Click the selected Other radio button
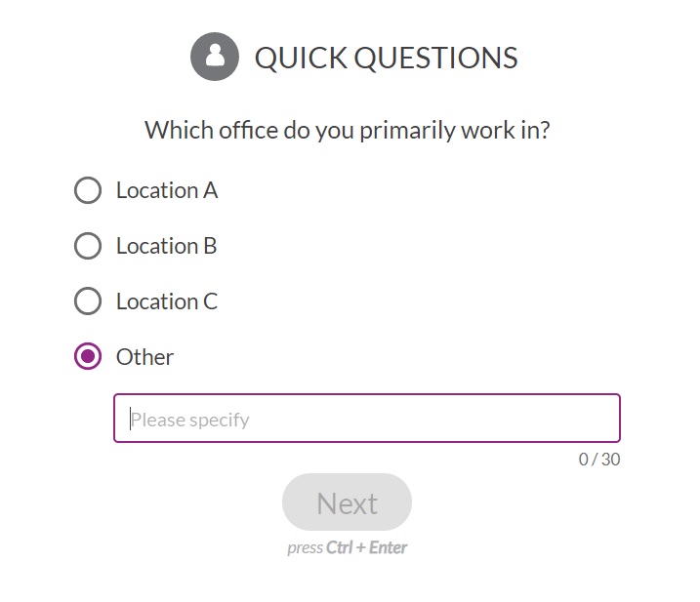700x602 pixels. tap(88, 356)
